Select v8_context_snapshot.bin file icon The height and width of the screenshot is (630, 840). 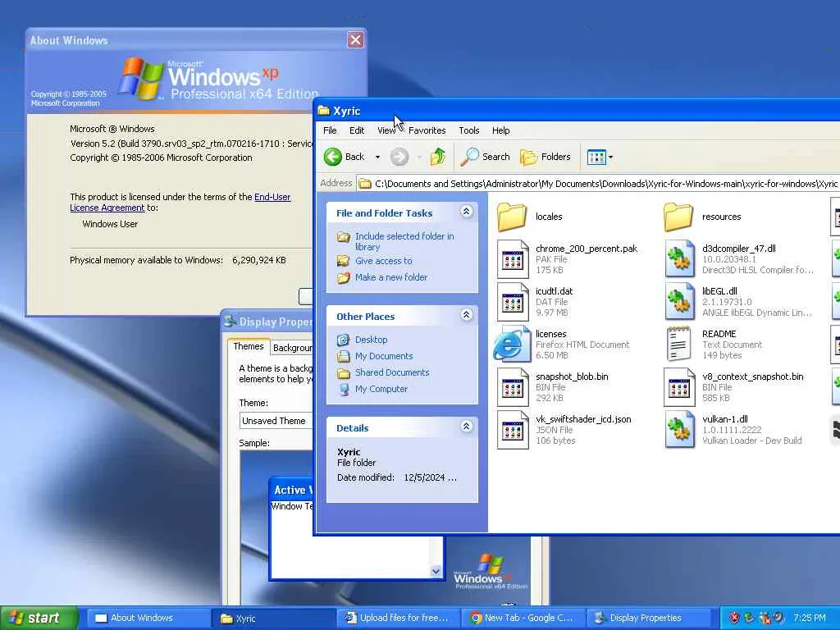678,387
